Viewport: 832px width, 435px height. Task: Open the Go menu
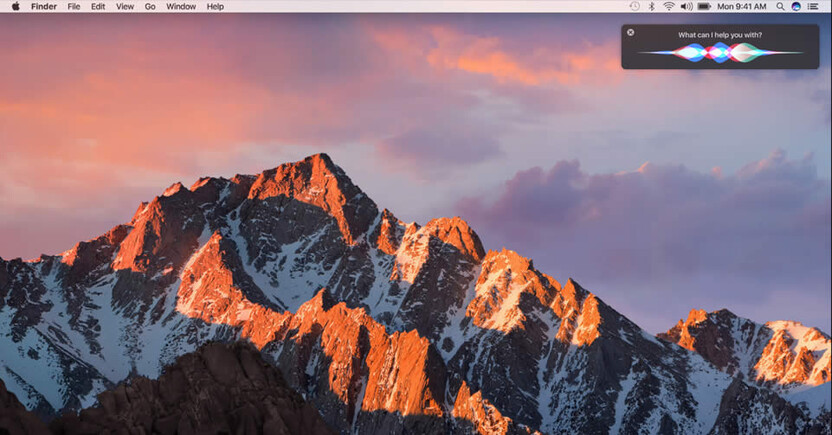click(150, 6)
